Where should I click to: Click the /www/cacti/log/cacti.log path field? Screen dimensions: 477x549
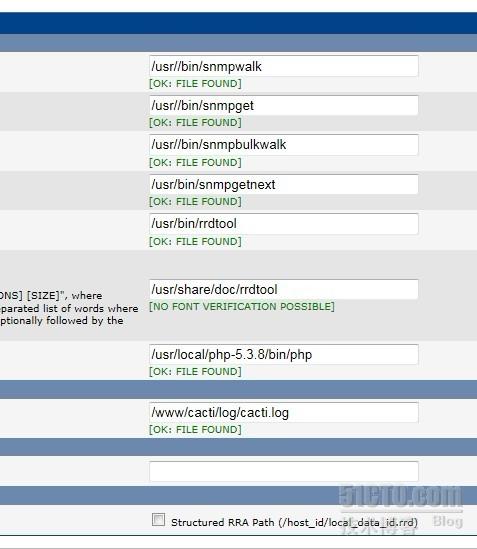tap(284, 412)
